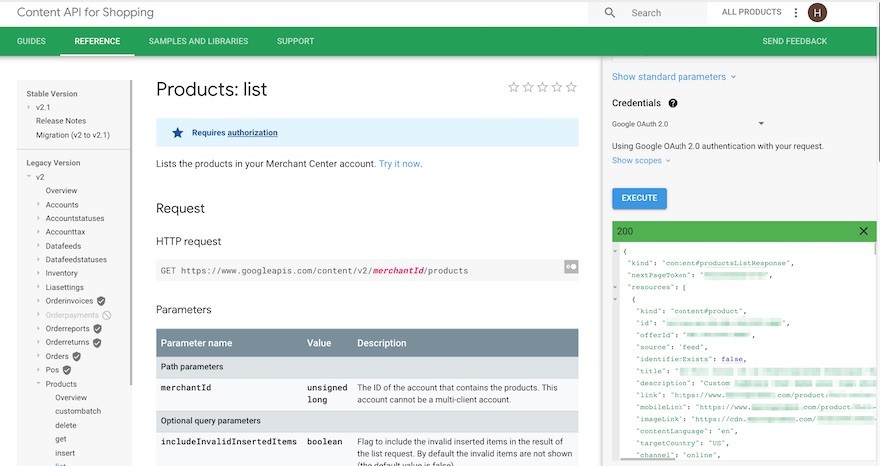Toggle dark code theme on HTTP request
Image resolution: width=880 pixels, height=466 pixels.
(x=571, y=267)
